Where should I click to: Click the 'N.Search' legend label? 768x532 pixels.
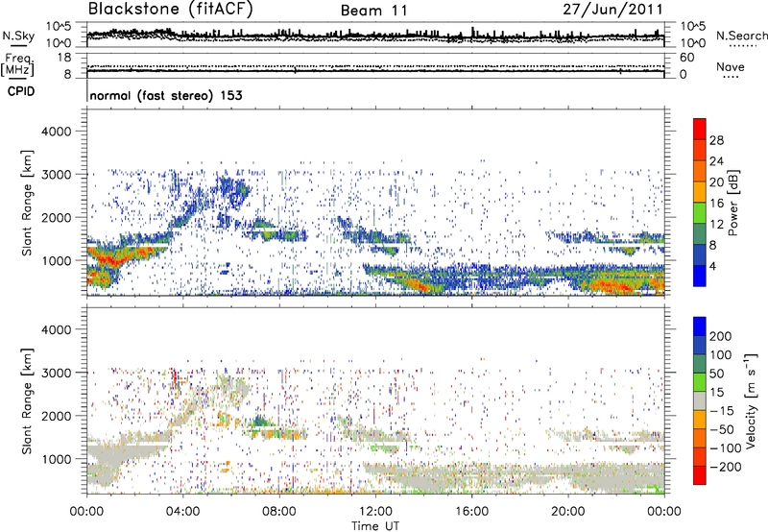[x=741, y=36]
